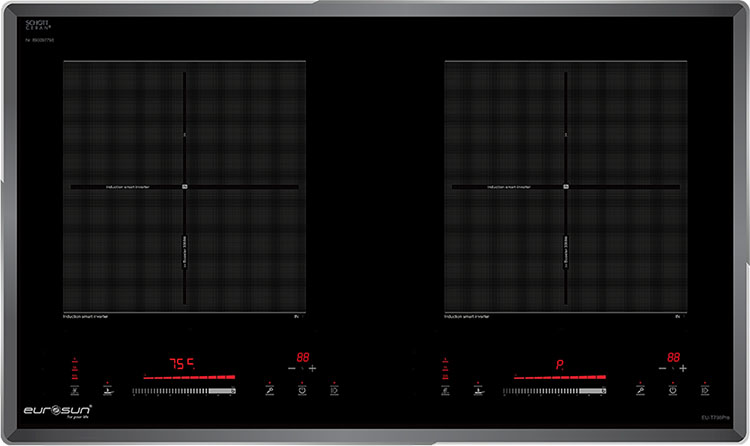This screenshot has height=446, width=750.
Task: Increase right timer with the plus button
Action: pyautogui.click(x=684, y=368)
